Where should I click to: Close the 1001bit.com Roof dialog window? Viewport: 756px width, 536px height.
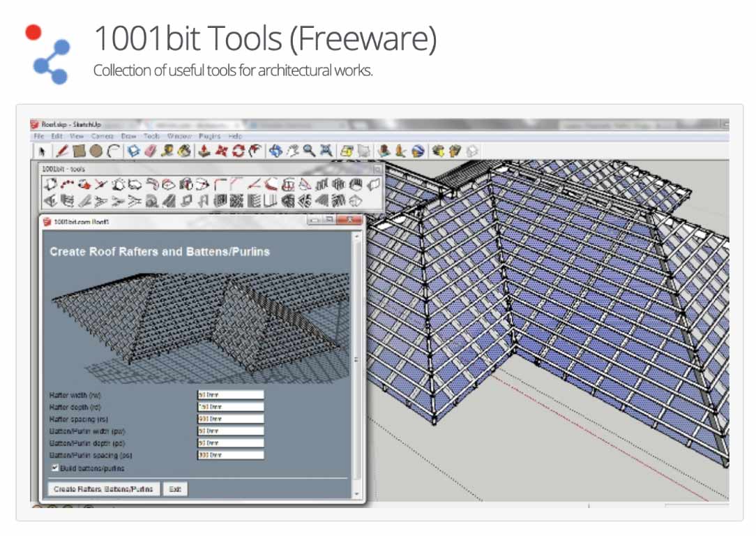click(349, 220)
